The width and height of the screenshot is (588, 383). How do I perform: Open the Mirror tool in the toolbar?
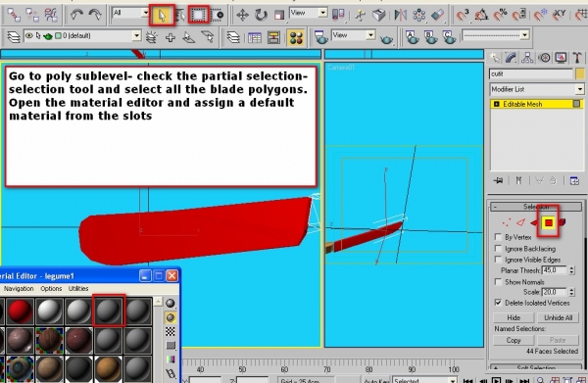(400, 16)
